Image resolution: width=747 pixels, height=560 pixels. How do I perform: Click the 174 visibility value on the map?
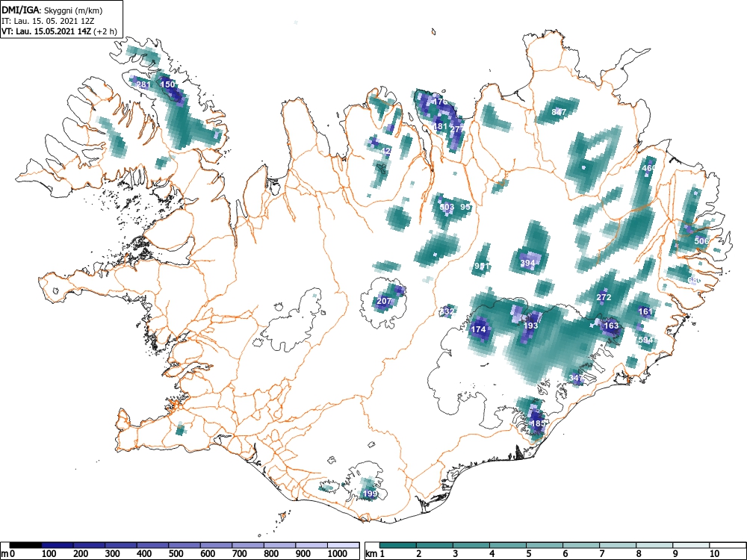coord(478,329)
